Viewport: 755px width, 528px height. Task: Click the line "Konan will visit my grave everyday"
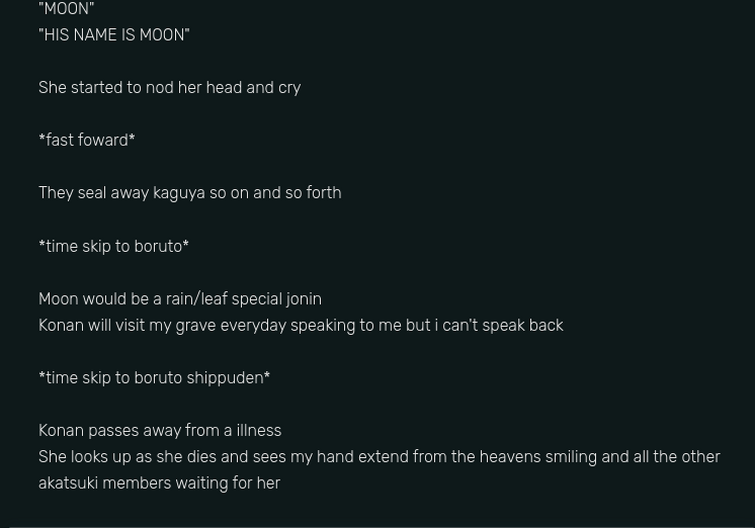pyautogui.click(x=301, y=325)
